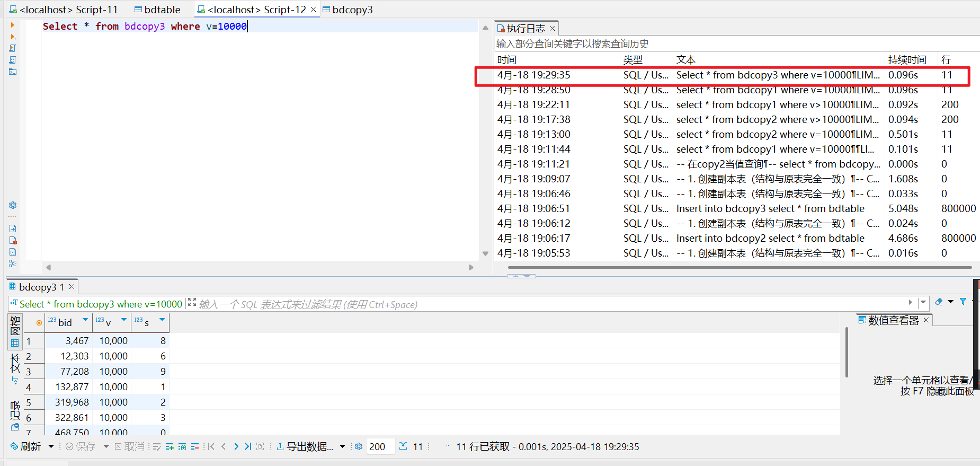
Task: Click the row count download icon
Action: pos(403,446)
